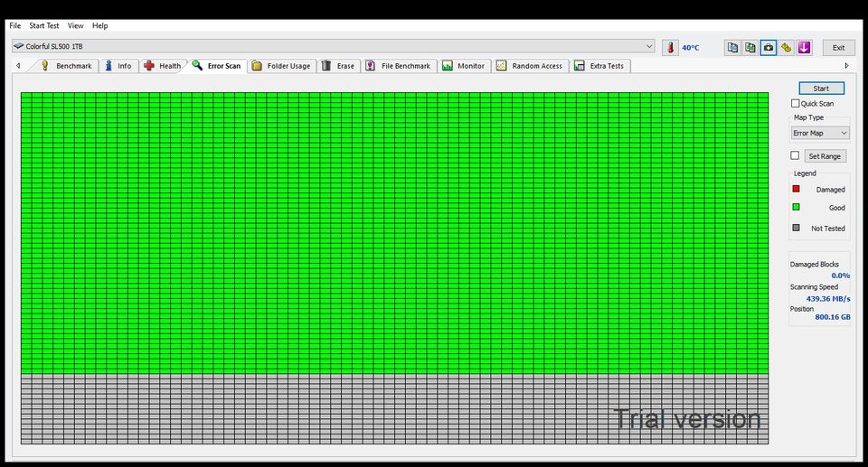Click the 0.0% damaged blocks value
This screenshot has height=467, width=868.
840,276
